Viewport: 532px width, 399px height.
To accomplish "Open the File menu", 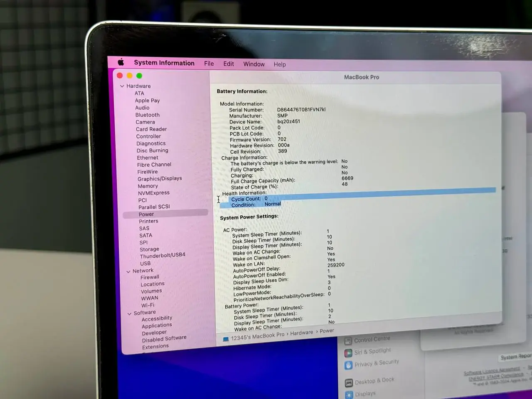I will (209, 64).
